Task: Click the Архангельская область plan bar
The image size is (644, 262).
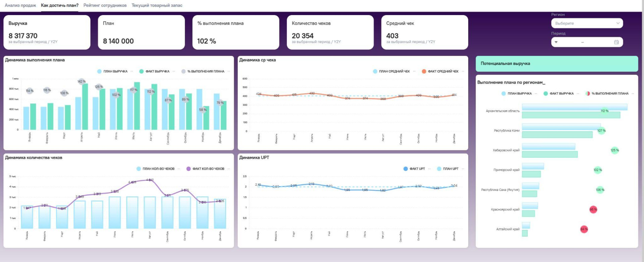Action: [x=574, y=107]
